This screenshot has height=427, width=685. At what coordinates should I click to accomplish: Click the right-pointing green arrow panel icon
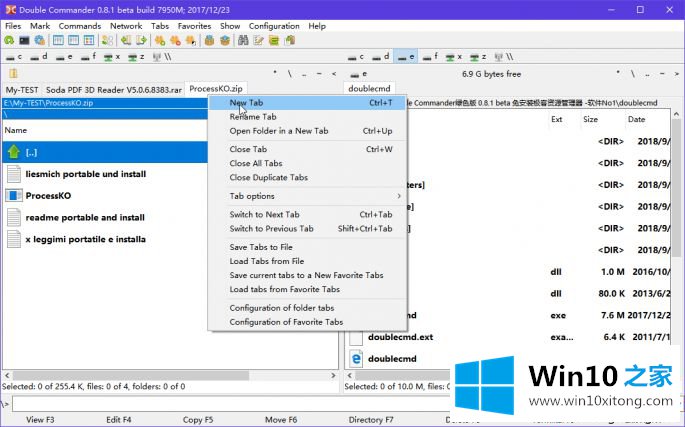pyautogui.click(x=141, y=41)
